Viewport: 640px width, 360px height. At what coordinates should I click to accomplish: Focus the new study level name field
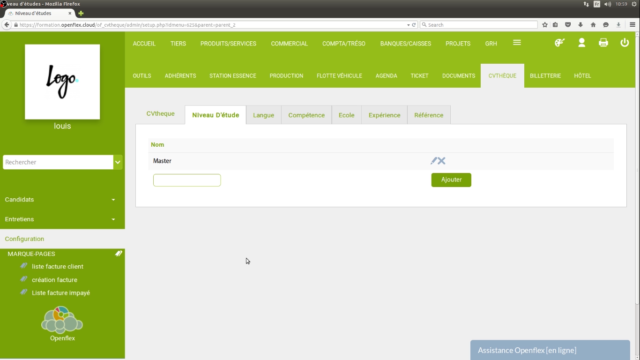click(187, 180)
